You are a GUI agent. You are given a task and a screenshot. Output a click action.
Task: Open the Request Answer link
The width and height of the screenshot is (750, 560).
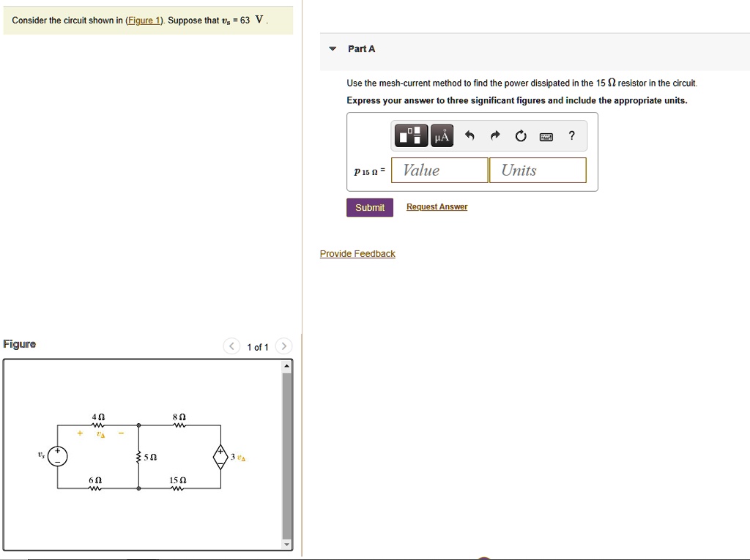(x=437, y=206)
